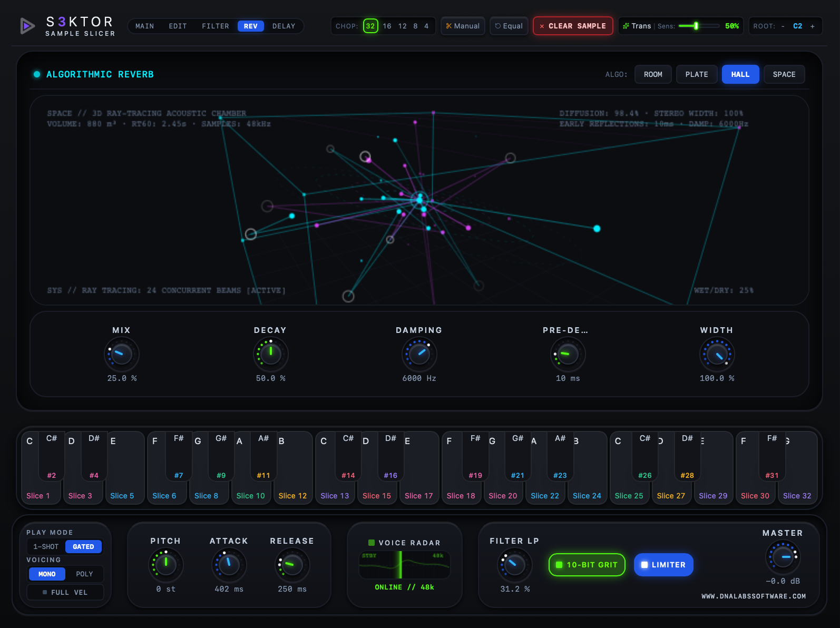Switch voicing to Poly
The image size is (840, 628).
[84, 574]
